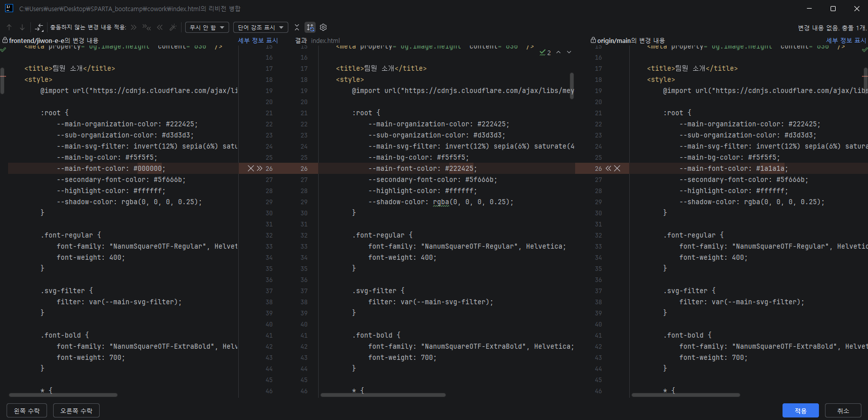
Task: Click '@import url' line in the result pane
Action: [x=463, y=90]
